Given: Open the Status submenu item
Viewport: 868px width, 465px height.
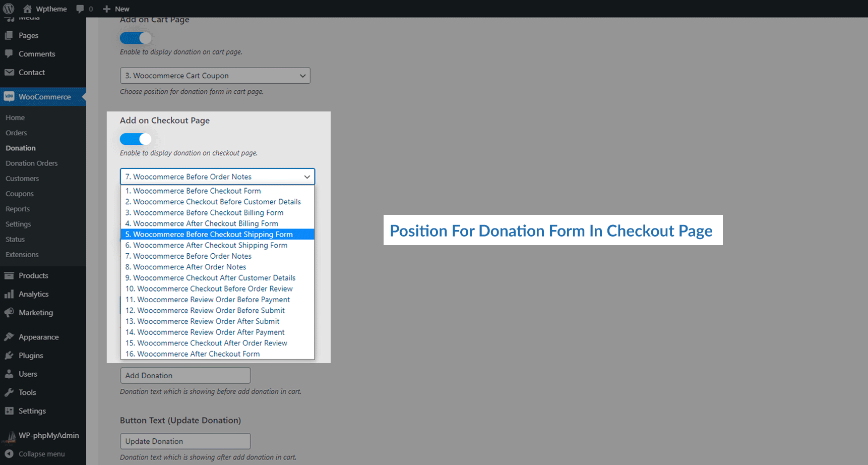Looking at the screenshot, I should click(15, 239).
